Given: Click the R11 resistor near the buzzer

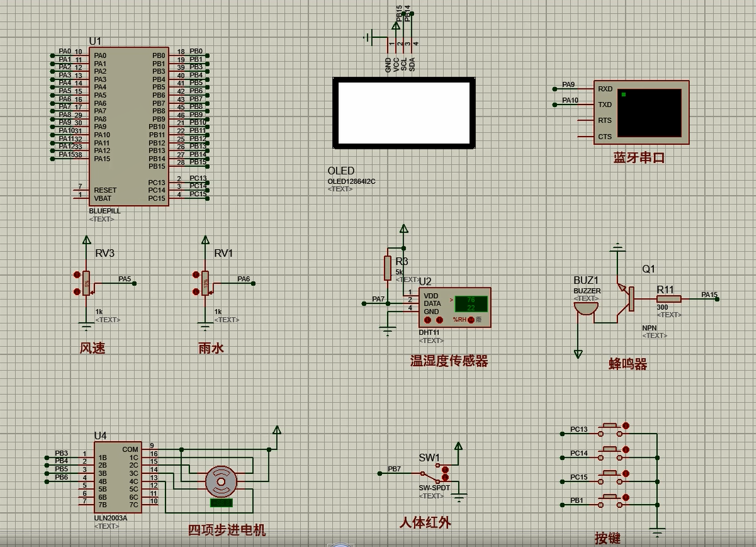Looking at the screenshot, I should pos(669,299).
